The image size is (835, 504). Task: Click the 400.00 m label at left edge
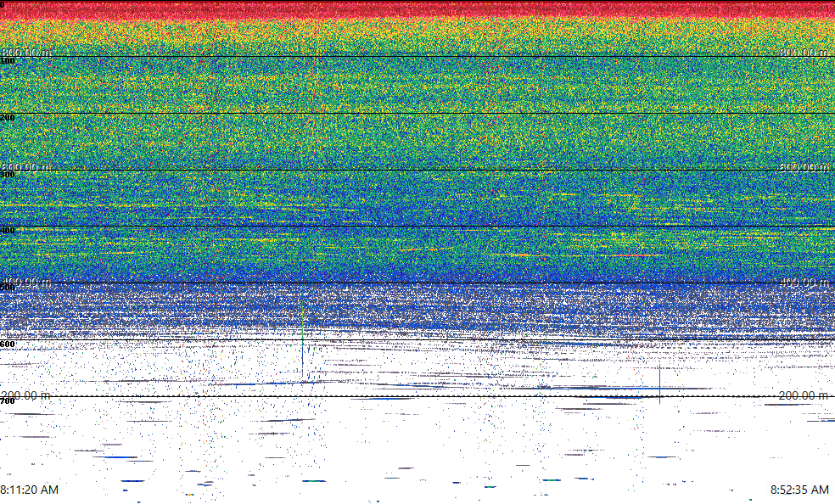[25, 282]
